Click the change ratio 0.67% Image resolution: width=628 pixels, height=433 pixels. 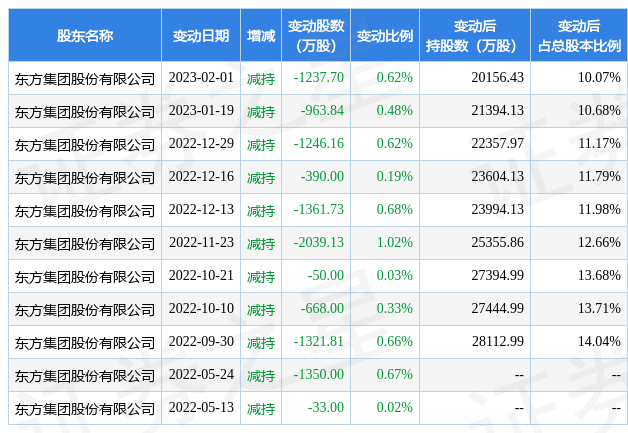395,375
